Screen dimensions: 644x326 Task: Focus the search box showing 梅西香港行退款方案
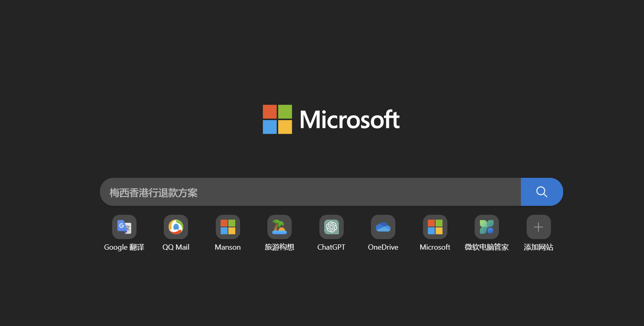tap(310, 192)
